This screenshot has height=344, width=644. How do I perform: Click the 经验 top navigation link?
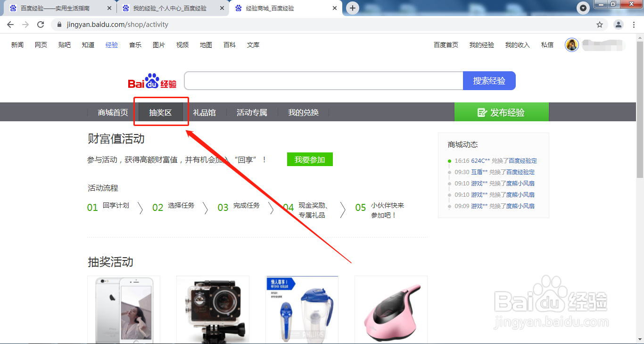112,45
